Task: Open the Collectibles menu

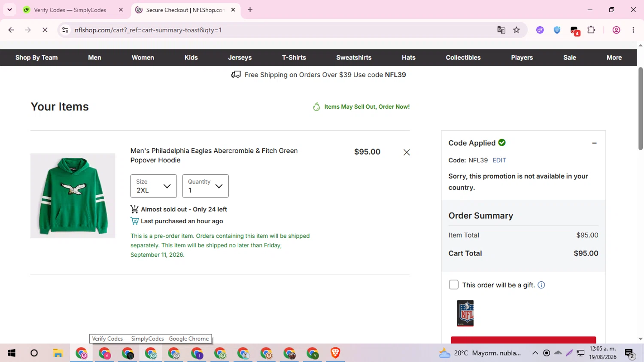Action: pos(463,58)
